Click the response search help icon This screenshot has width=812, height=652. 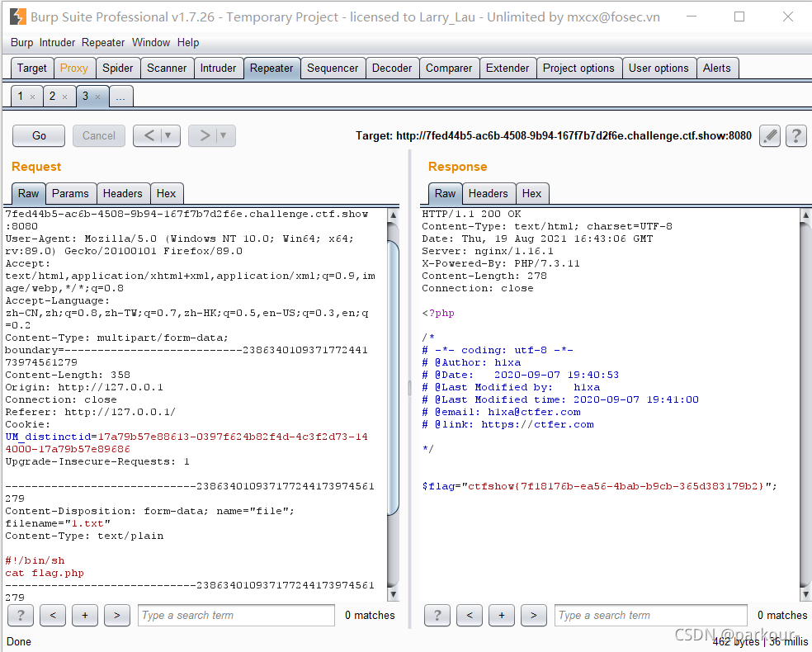pos(437,615)
